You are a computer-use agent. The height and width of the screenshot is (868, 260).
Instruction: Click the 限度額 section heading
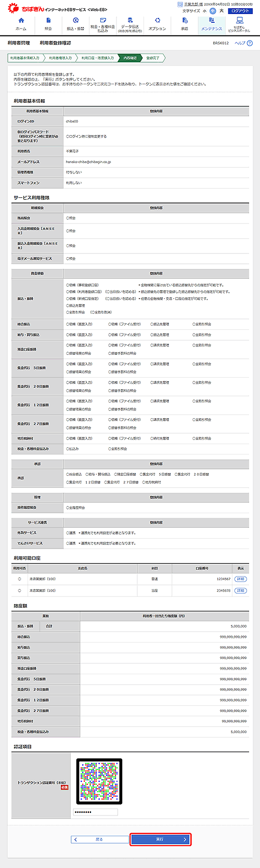tap(21, 606)
